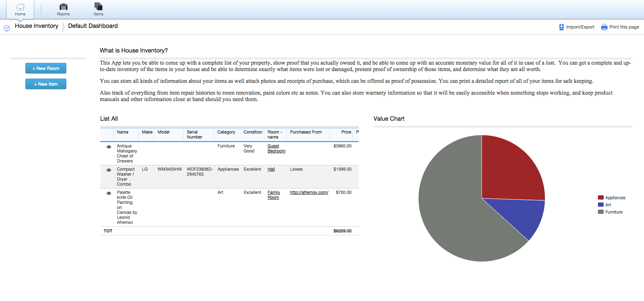
Task: Sort table by Category column header
Action: coord(226,132)
